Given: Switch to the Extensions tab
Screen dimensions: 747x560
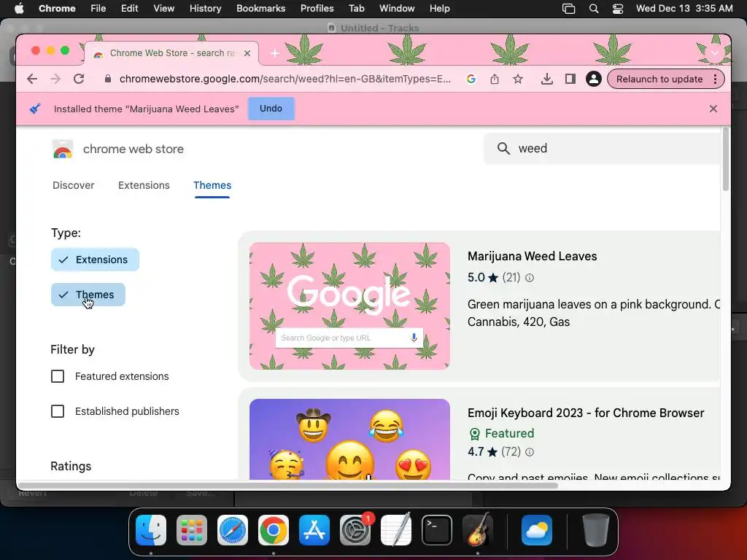Looking at the screenshot, I should 144,185.
